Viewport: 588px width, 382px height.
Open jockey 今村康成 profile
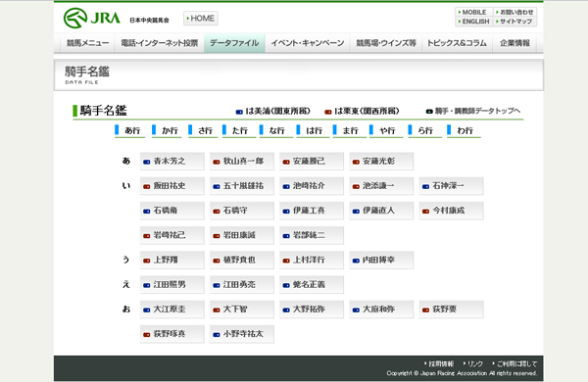pyautogui.click(x=451, y=211)
